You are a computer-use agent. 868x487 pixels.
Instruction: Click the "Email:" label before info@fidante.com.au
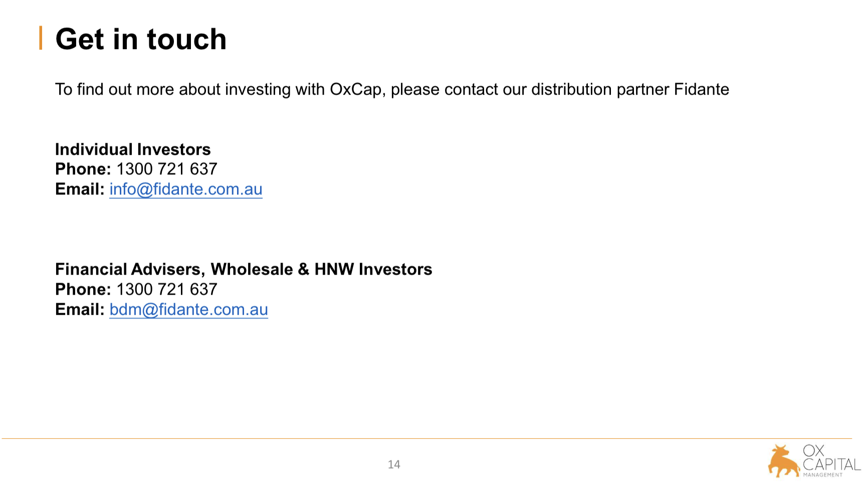(80, 189)
